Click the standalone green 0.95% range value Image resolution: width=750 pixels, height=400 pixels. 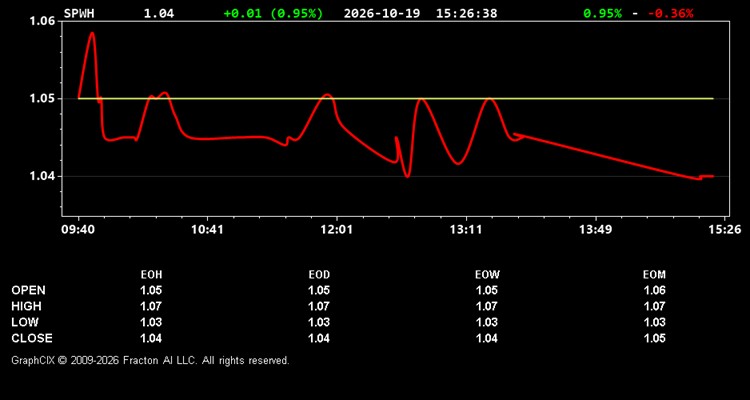click(x=602, y=13)
